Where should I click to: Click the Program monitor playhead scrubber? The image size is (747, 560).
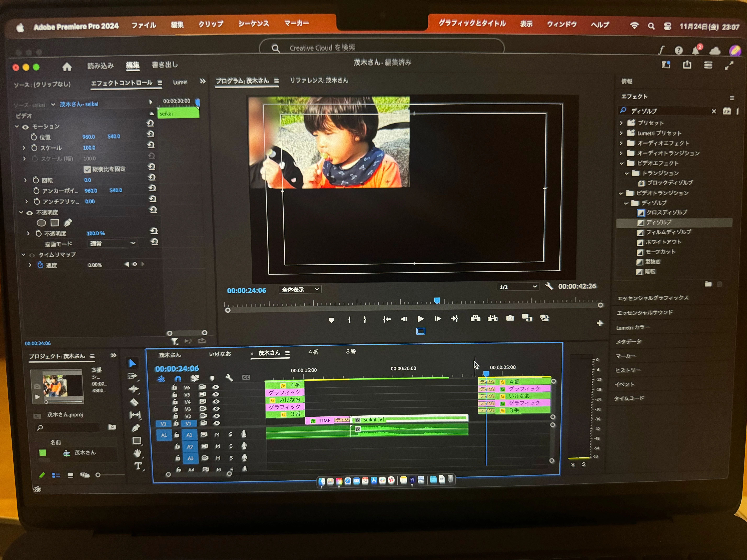coord(437,300)
